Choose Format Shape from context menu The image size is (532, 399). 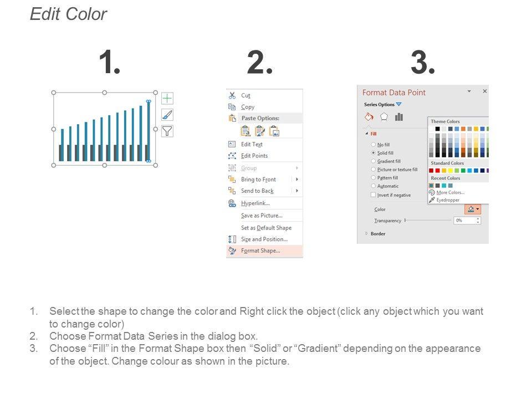pyautogui.click(x=260, y=250)
